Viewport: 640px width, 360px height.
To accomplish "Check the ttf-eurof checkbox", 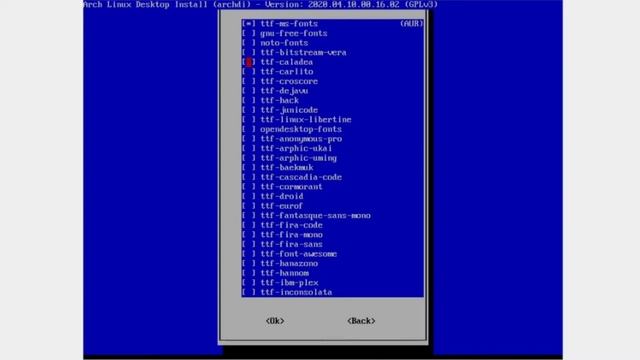I will [x=249, y=206].
